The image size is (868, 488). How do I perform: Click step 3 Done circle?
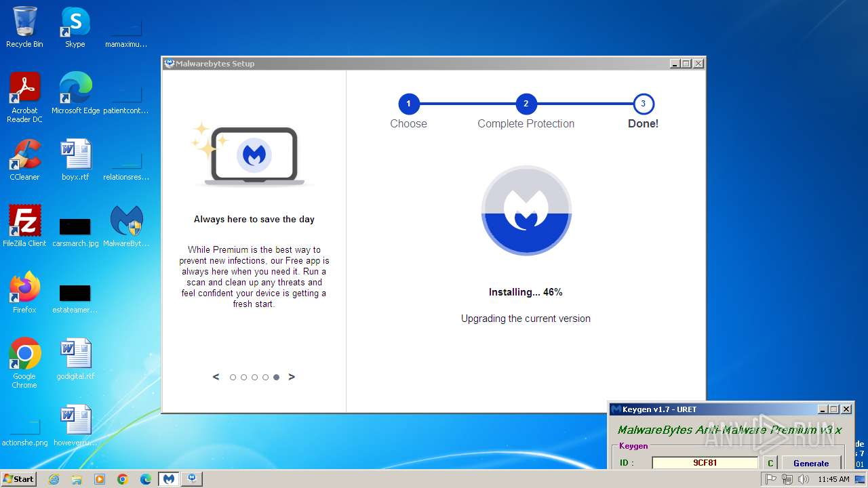pyautogui.click(x=643, y=104)
